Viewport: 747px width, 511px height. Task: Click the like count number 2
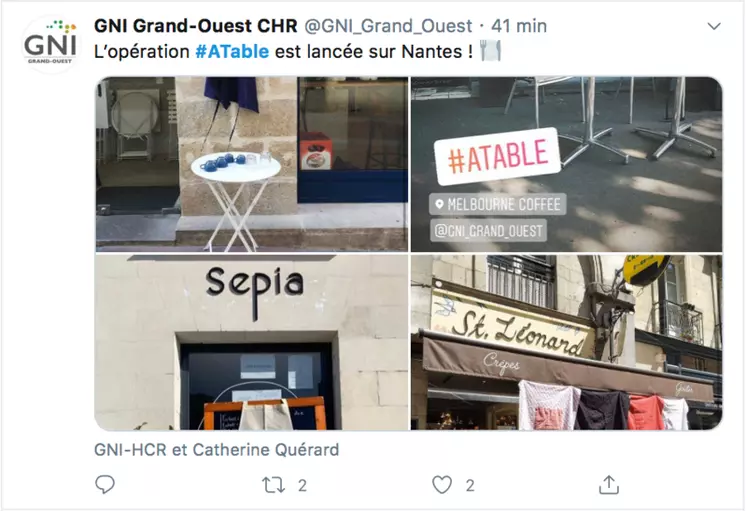(470, 485)
